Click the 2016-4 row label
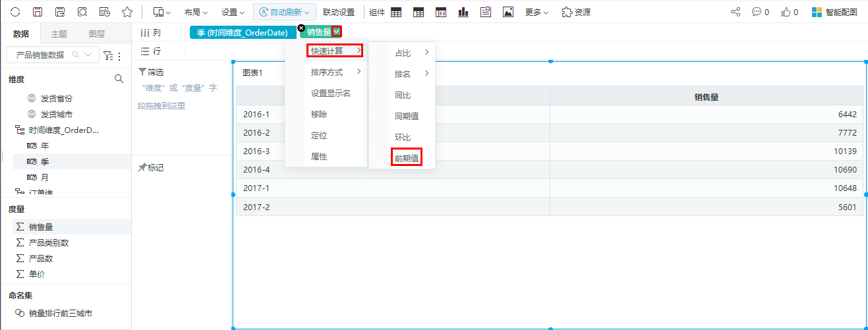Screen dimensions: 868x330 [256, 170]
